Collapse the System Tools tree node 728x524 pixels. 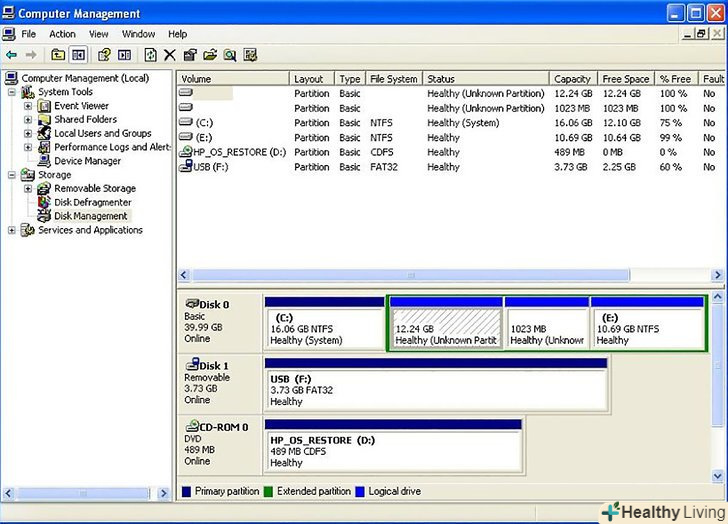tap(12, 92)
